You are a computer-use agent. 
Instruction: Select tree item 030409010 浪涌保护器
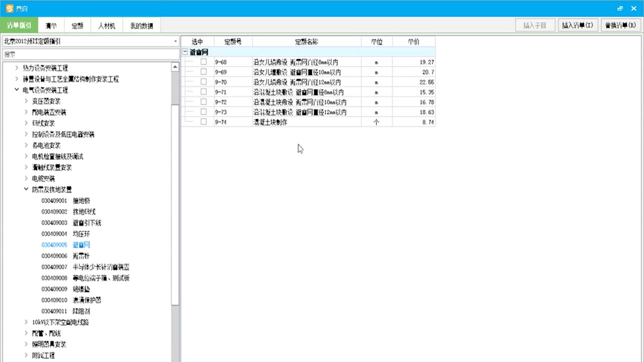click(71, 300)
